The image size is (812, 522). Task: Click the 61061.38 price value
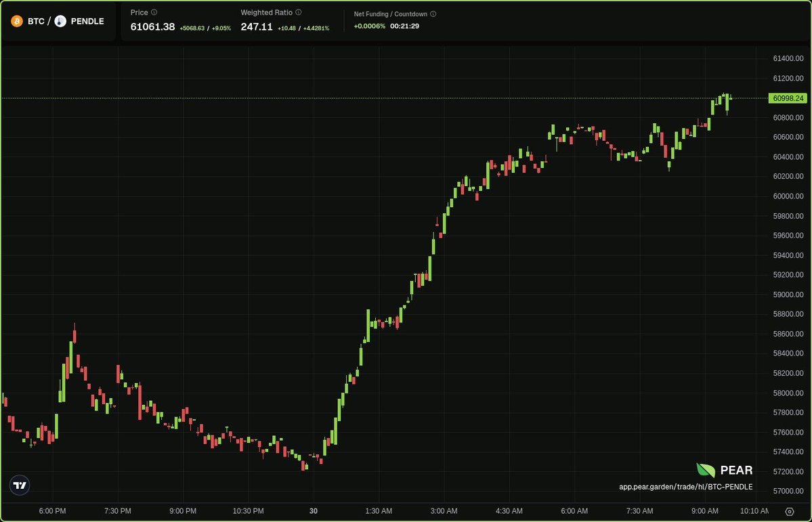pyautogui.click(x=152, y=27)
